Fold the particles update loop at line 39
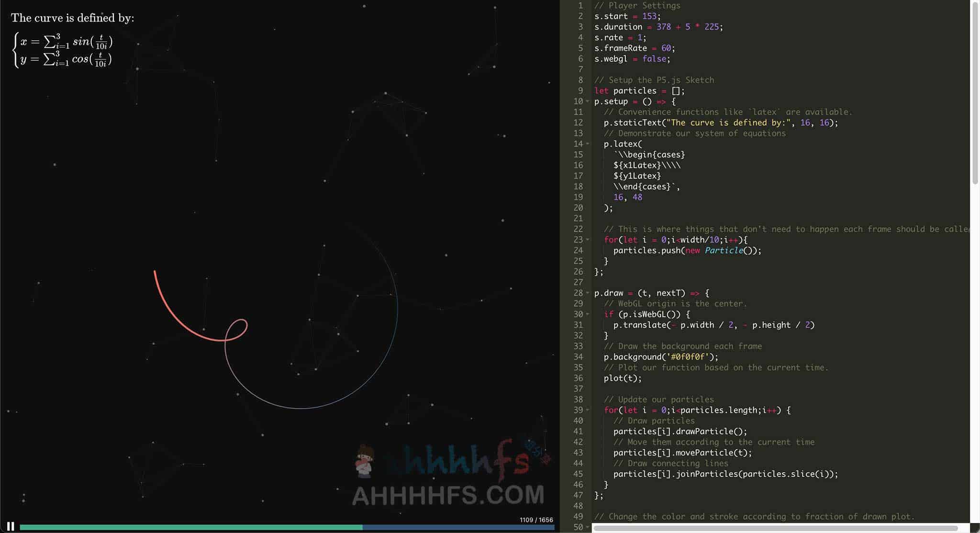Screen dimensions: 980x533 (x=588, y=410)
